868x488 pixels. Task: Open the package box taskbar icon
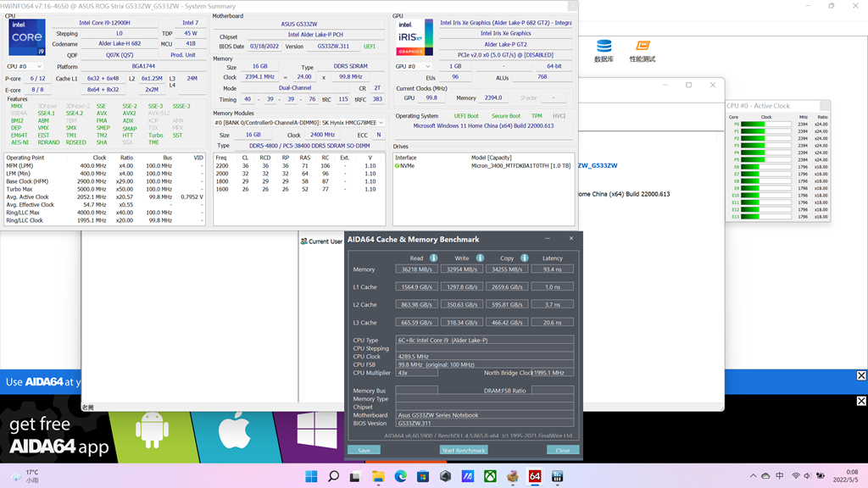pos(513,476)
